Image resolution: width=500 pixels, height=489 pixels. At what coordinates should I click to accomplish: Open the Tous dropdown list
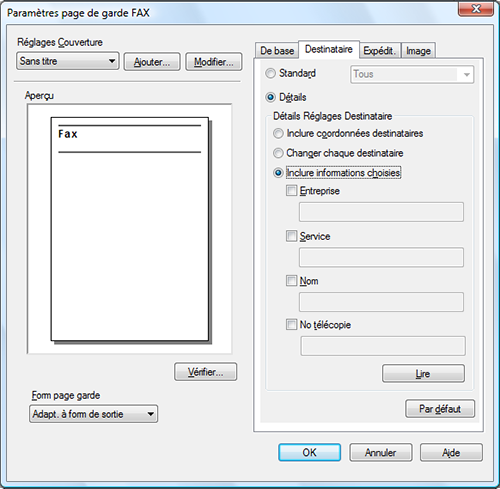[x=412, y=74]
